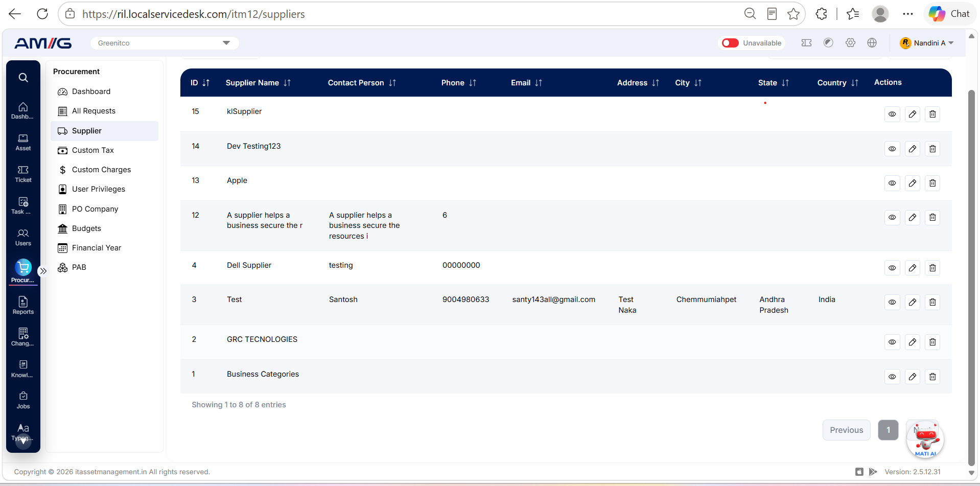Expand the sidebar with double-chevron

(x=43, y=271)
